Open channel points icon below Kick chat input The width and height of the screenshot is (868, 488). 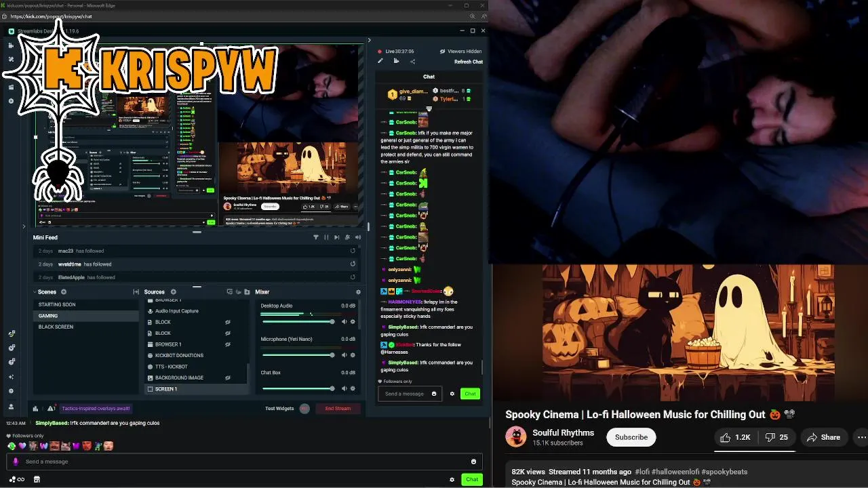point(16,479)
